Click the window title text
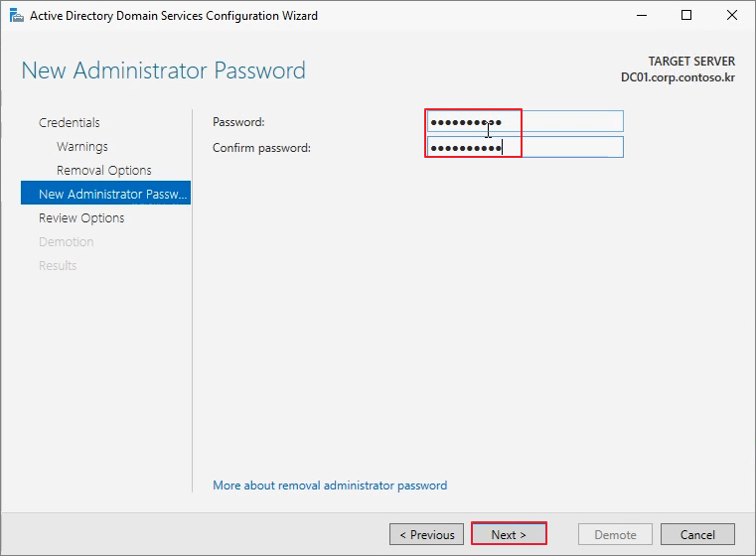The image size is (756, 556). [x=174, y=16]
